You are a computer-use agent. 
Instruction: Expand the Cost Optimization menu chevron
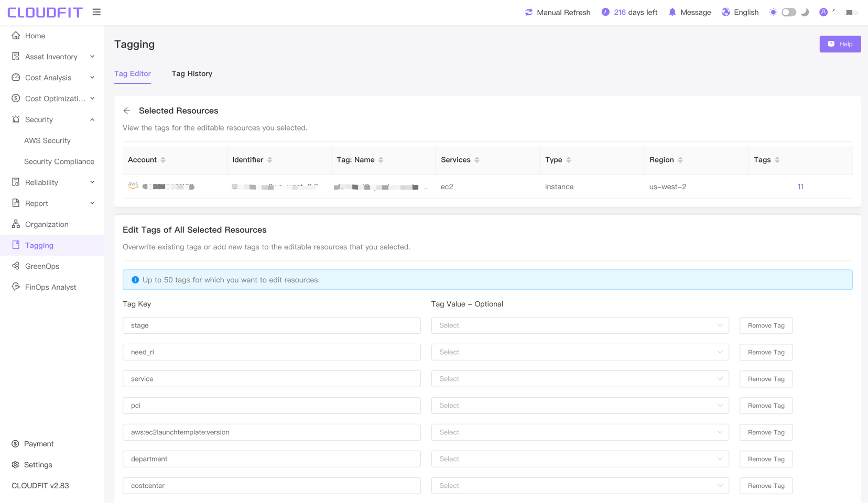[92, 99]
